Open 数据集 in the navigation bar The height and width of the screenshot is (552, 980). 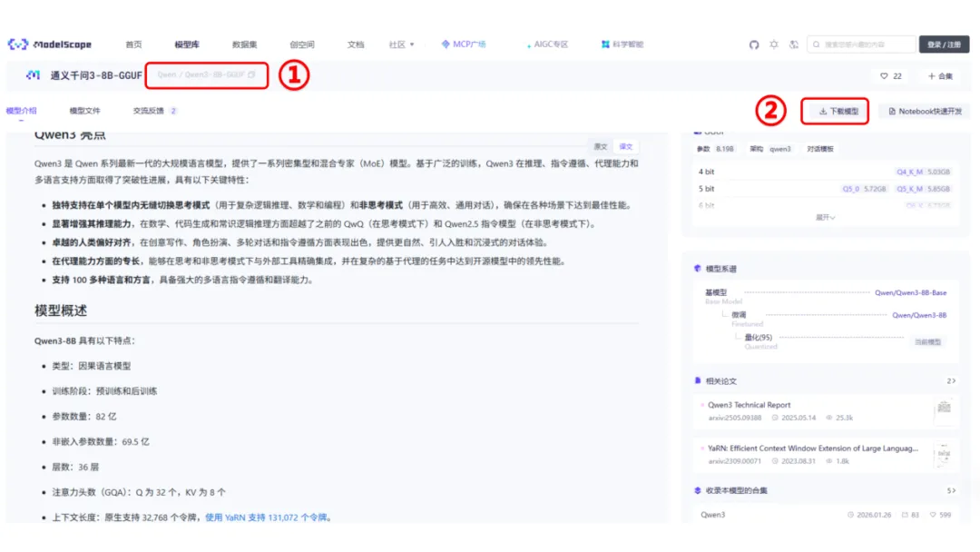point(244,44)
